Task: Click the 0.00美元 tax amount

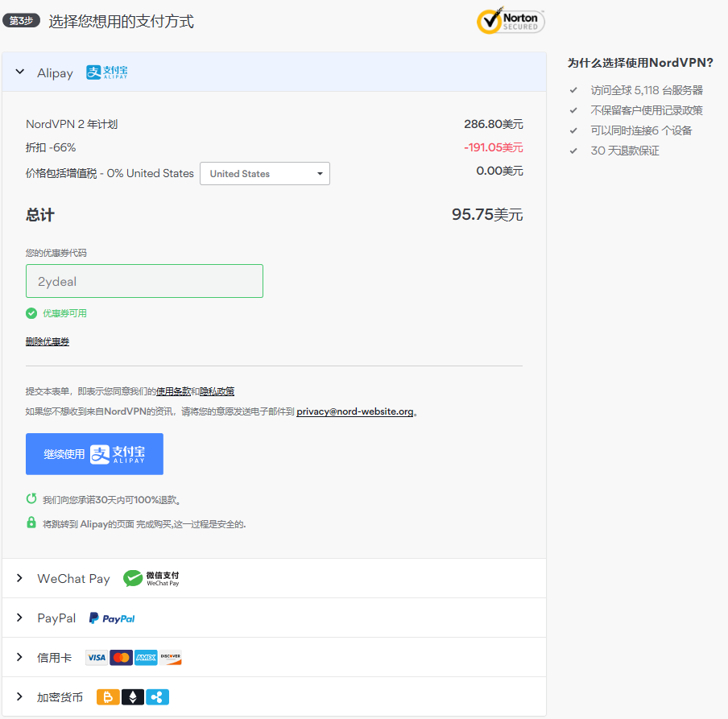Action: [x=499, y=171]
